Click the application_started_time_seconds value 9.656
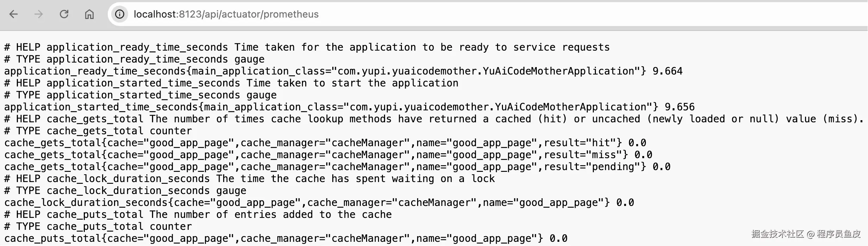The width and height of the screenshot is (868, 246). [x=680, y=107]
